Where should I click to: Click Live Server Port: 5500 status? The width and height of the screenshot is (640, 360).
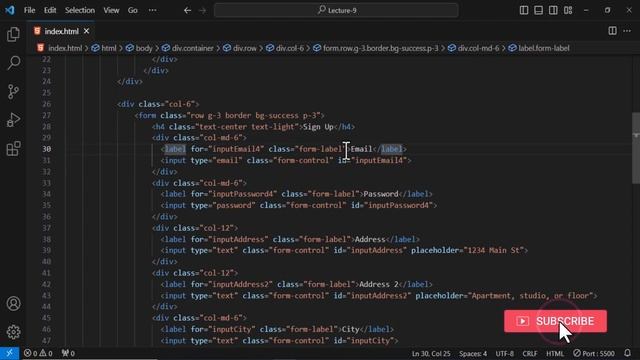coord(594,353)
